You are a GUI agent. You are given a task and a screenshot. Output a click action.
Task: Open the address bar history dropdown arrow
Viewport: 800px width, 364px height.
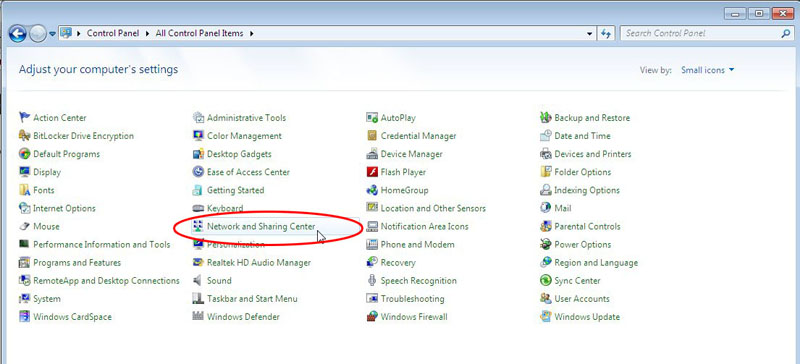pyautogui.click(x=590, y=34)
